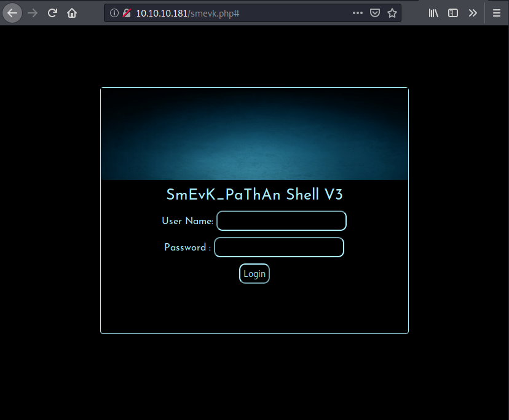
Task: Open the browser home page icon
Action: pyautogui.click(x=71, y=12)
